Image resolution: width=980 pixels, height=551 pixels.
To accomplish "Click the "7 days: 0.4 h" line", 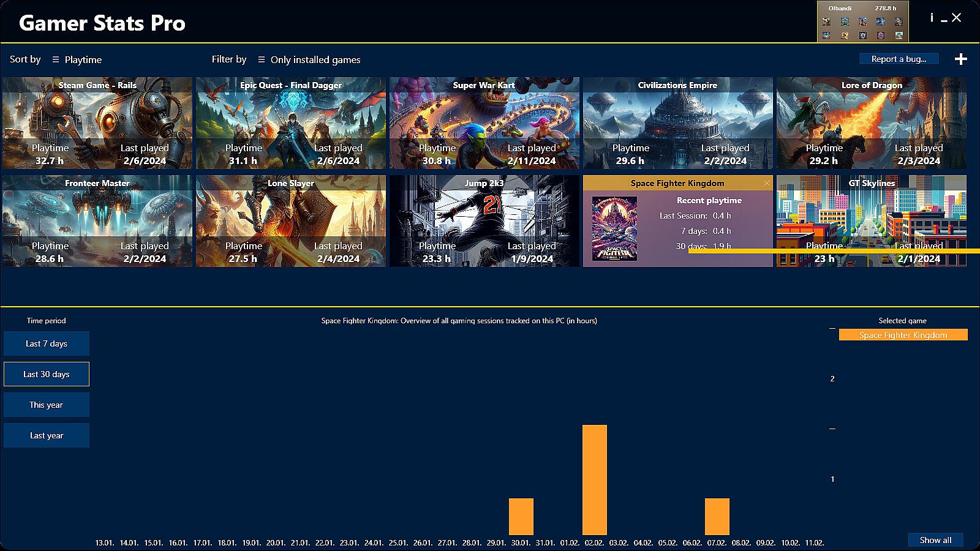I will pyautogui.click(x=706, y=231).
